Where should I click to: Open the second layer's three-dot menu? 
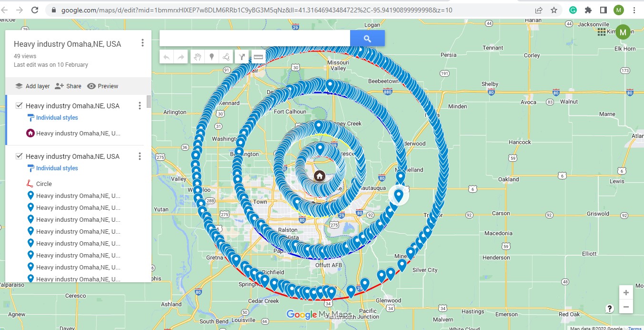click(140, 155)
